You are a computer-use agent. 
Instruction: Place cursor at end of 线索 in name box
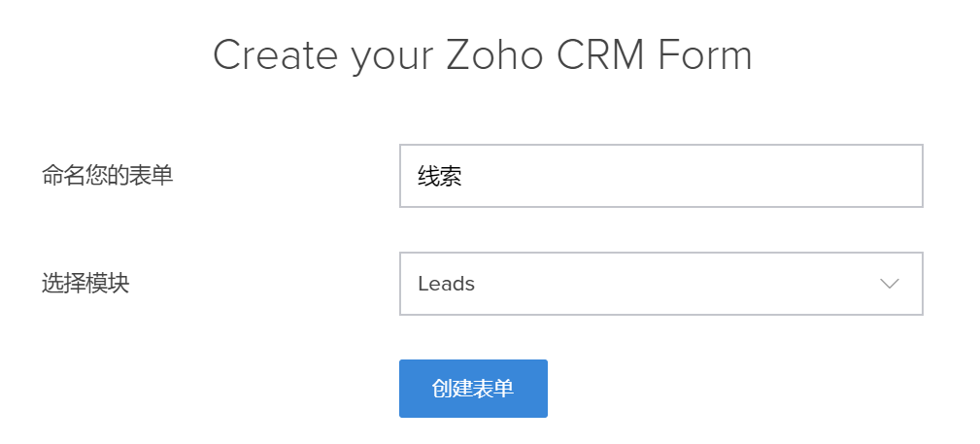(462, 177)
